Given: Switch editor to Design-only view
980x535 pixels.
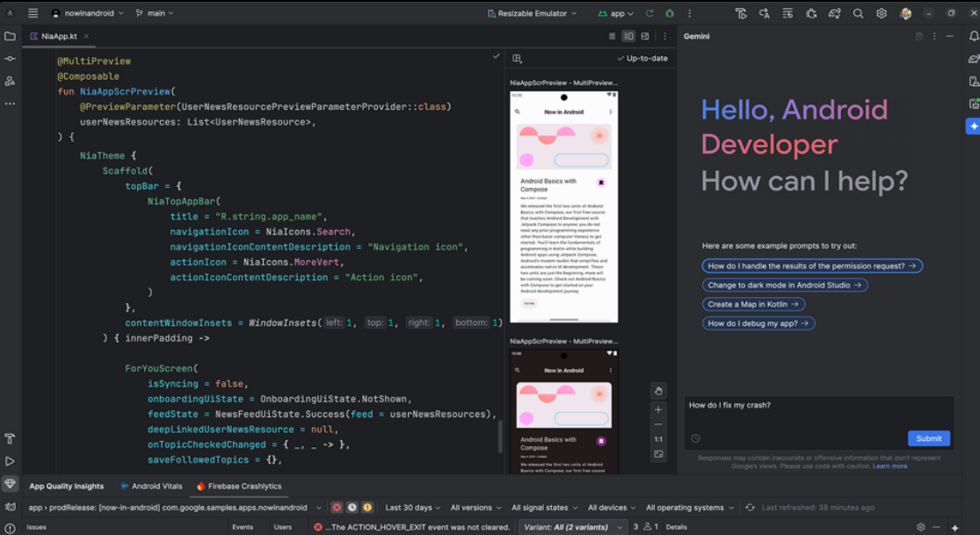Looking at the screenshot, I should (645, 36).
